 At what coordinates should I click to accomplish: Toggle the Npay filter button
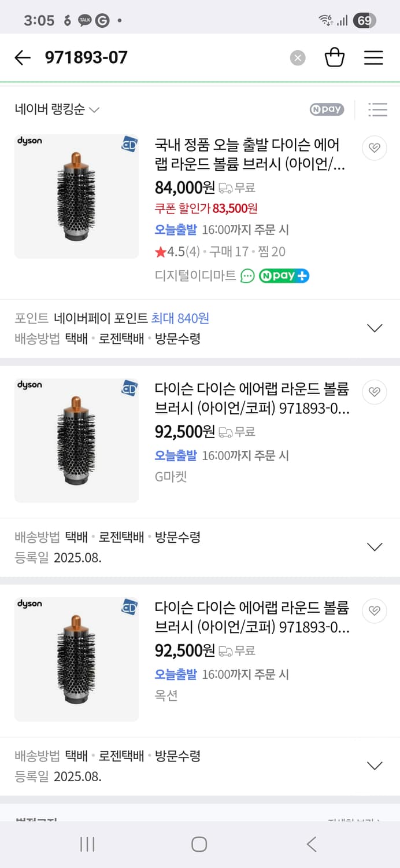point(327,109)
